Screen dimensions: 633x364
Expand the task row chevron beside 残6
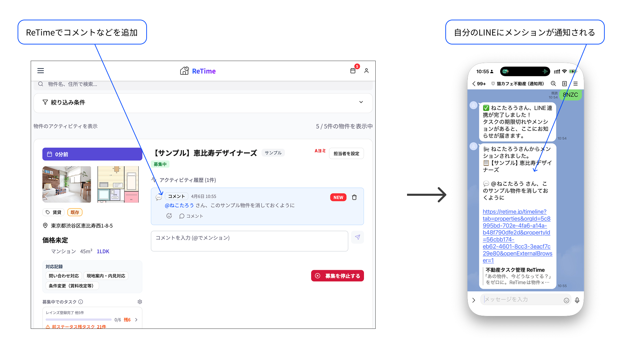tap(136, 320)
